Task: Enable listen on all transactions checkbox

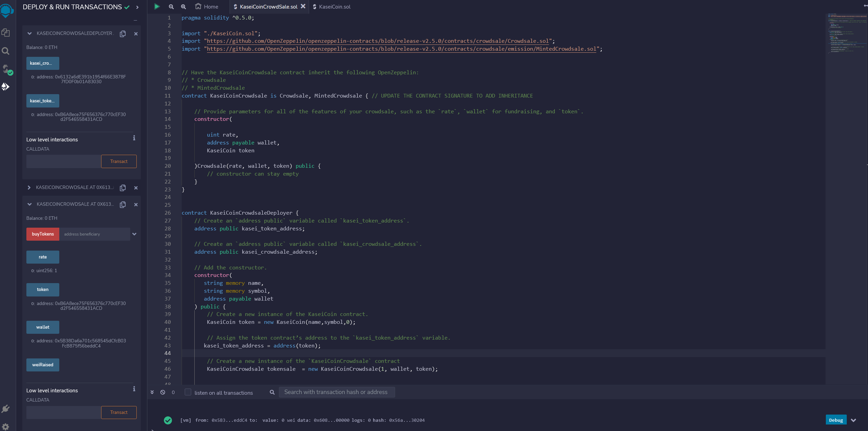Action: (x=188, y=392)
